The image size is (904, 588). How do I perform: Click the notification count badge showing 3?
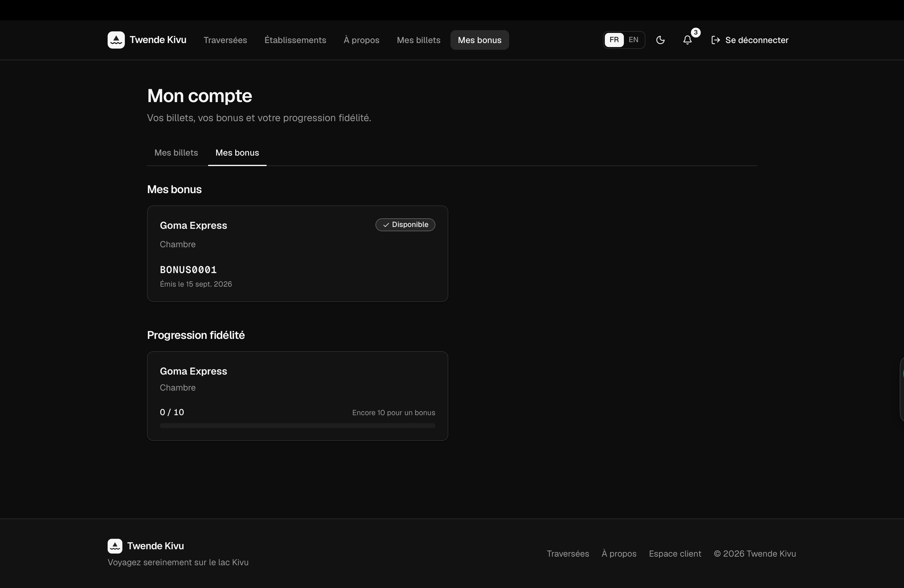click(696, 32)
